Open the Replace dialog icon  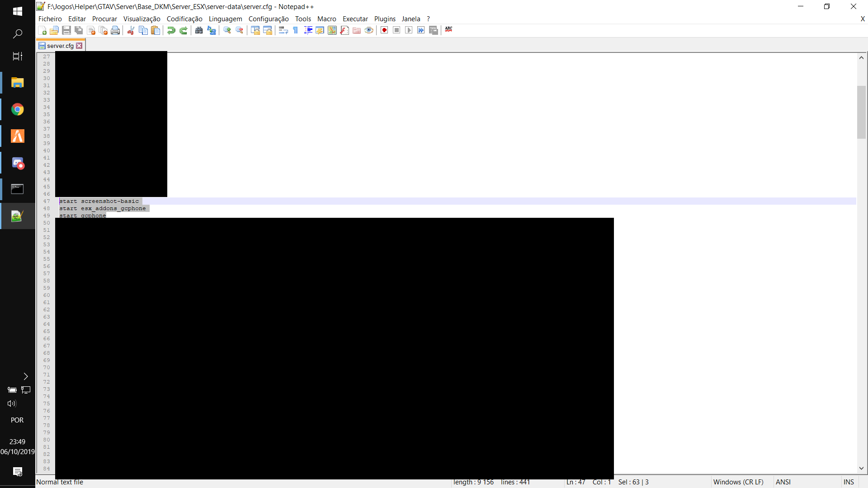[211, 30]
